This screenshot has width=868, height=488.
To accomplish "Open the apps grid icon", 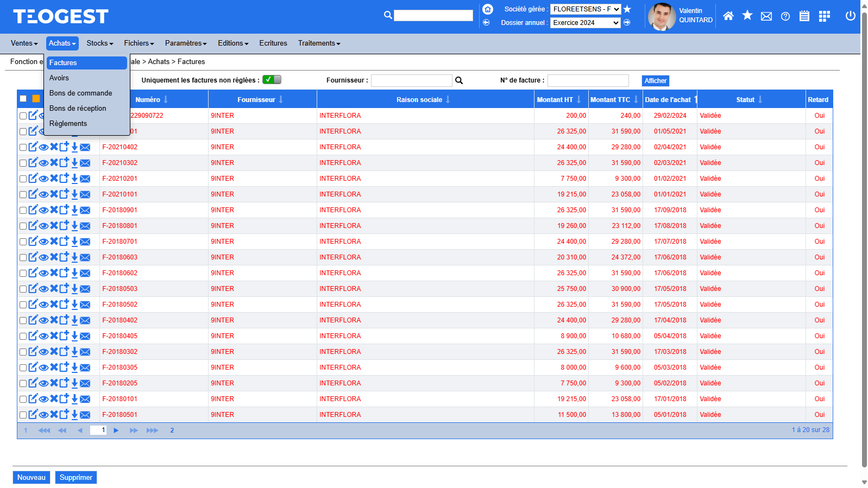I will 824,16.
